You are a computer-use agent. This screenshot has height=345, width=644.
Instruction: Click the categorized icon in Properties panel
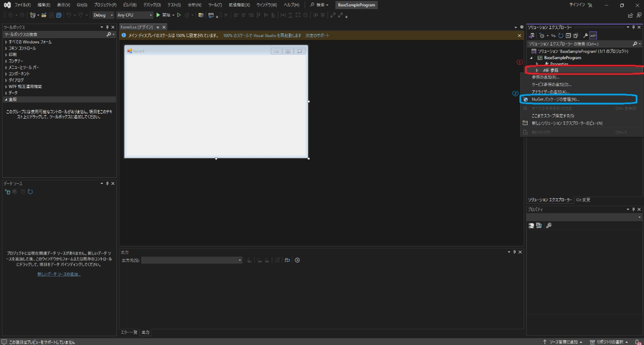click(531, 226)
